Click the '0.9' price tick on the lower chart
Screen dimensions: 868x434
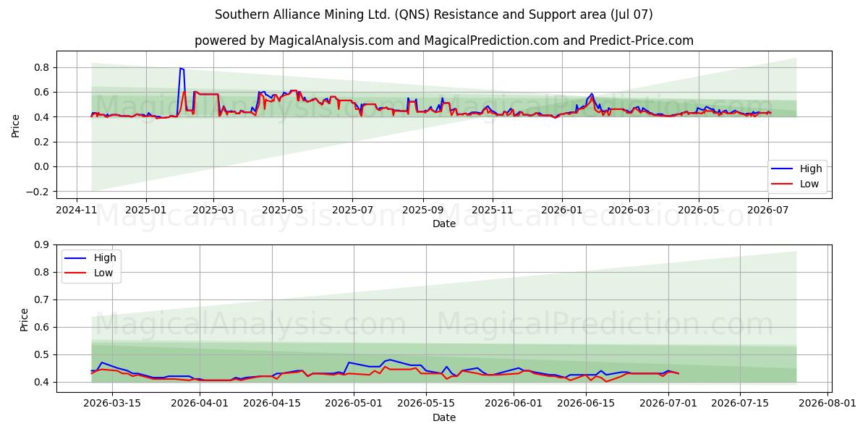42,244
